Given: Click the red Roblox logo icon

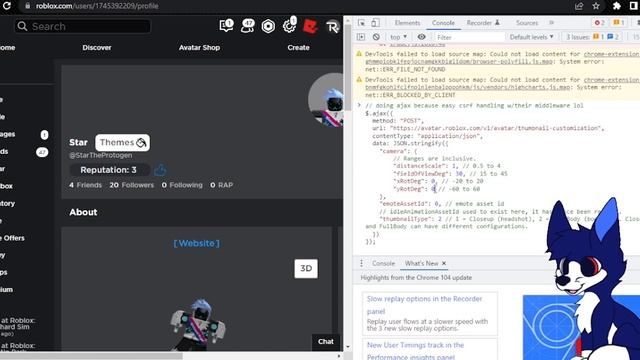Looking at the screenshot, I should (310, 27).
